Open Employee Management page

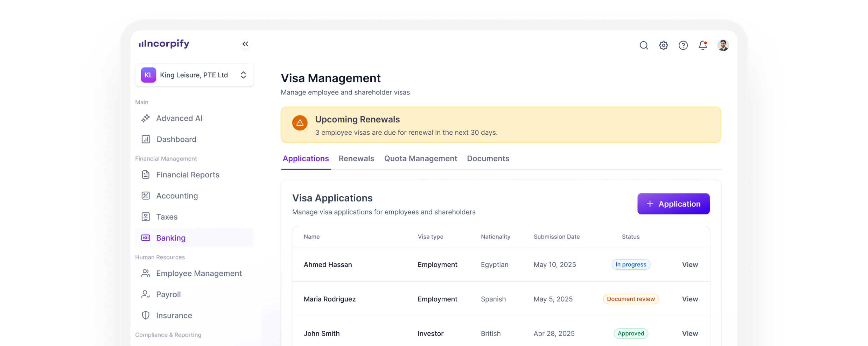(x=199, y=273)
